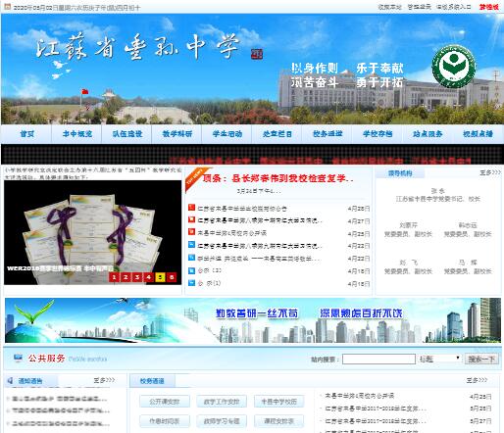
Task: Show slide 1 in the image carousel
Action: [114, 277]
